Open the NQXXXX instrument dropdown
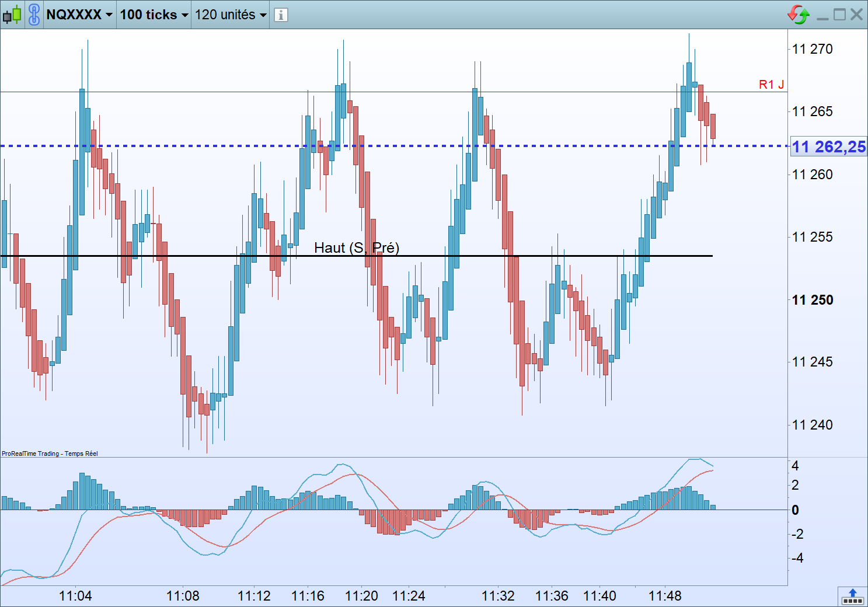 pyautogui.click(x=79, y=15)
